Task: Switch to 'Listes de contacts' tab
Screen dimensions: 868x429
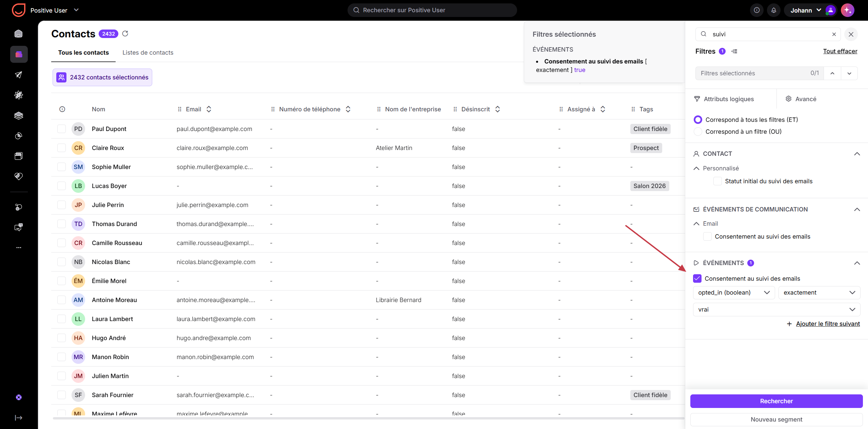Action: pos(148,53)
